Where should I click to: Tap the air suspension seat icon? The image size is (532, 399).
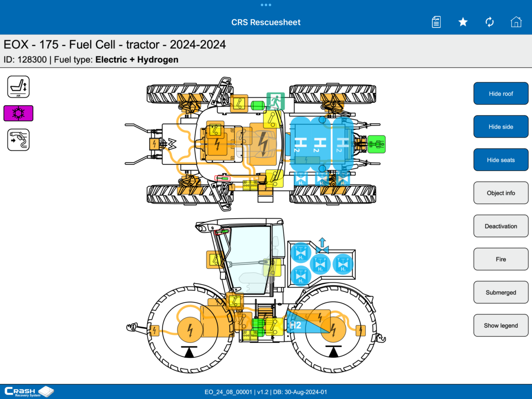[x=18, y=86]
